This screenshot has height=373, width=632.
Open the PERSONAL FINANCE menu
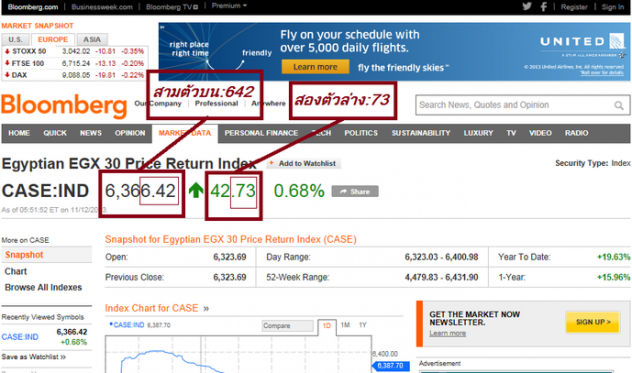point(261,133)
